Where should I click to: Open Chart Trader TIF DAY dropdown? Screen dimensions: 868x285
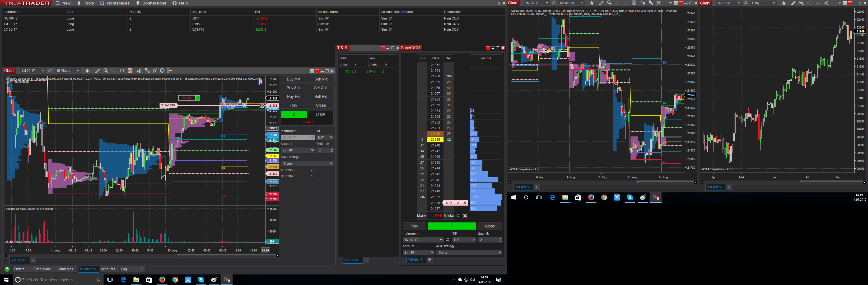(x=325, y=137)
